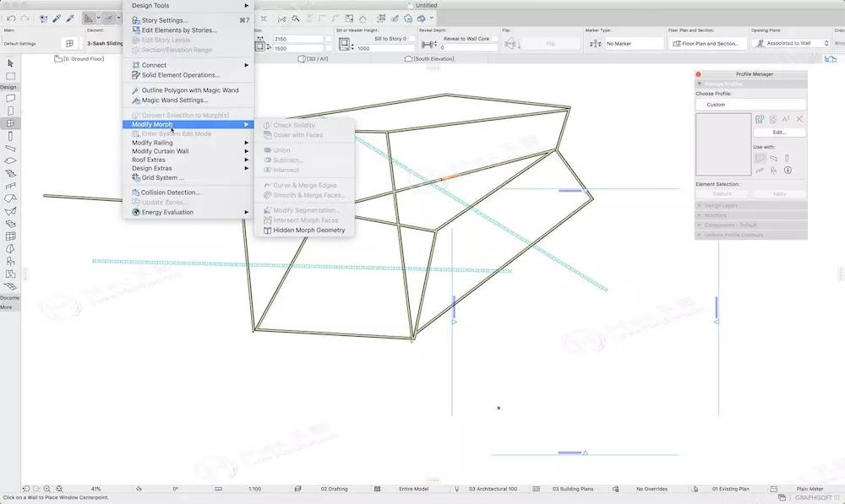Click the No Marker type button
Image resolution: width=845 pixels, height=504 pixels.
point(634,43)
